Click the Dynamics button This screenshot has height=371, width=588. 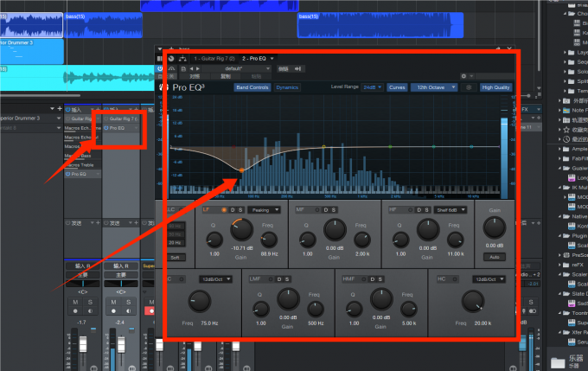pos(287,87)
